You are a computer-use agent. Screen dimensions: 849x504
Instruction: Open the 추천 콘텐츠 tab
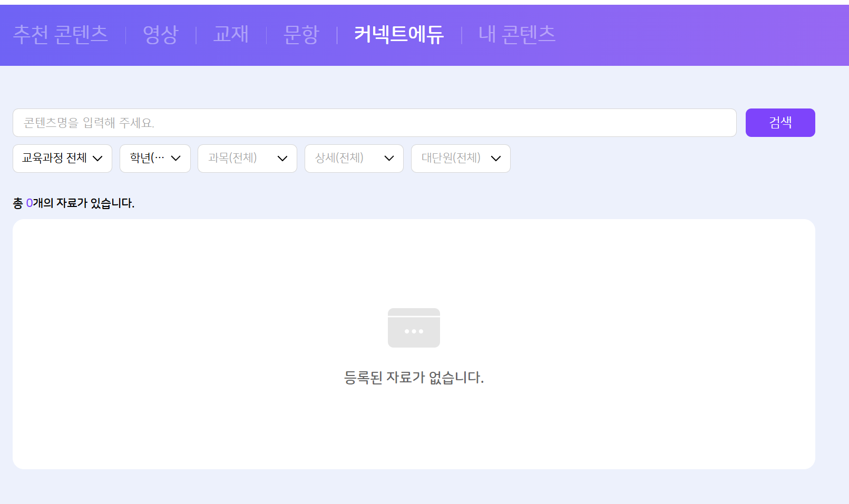[61, 35]
